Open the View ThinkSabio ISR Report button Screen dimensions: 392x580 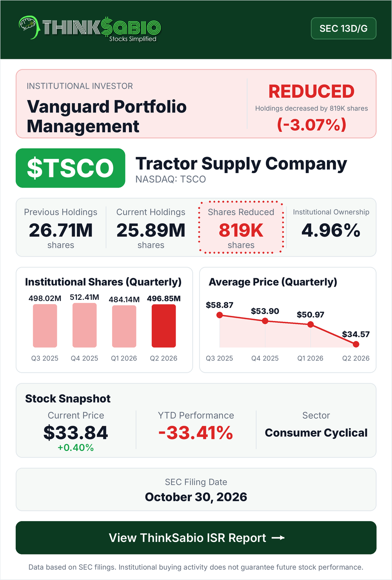(196, 538)
